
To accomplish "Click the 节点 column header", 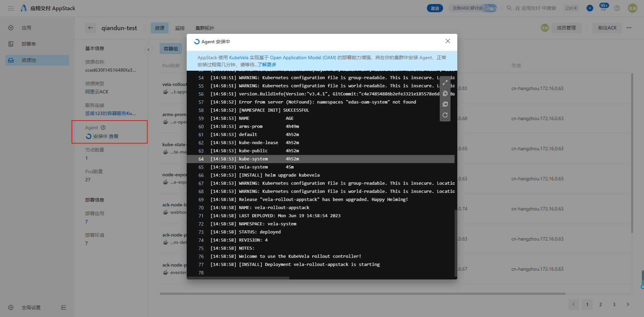I will (x=516, y=66).
